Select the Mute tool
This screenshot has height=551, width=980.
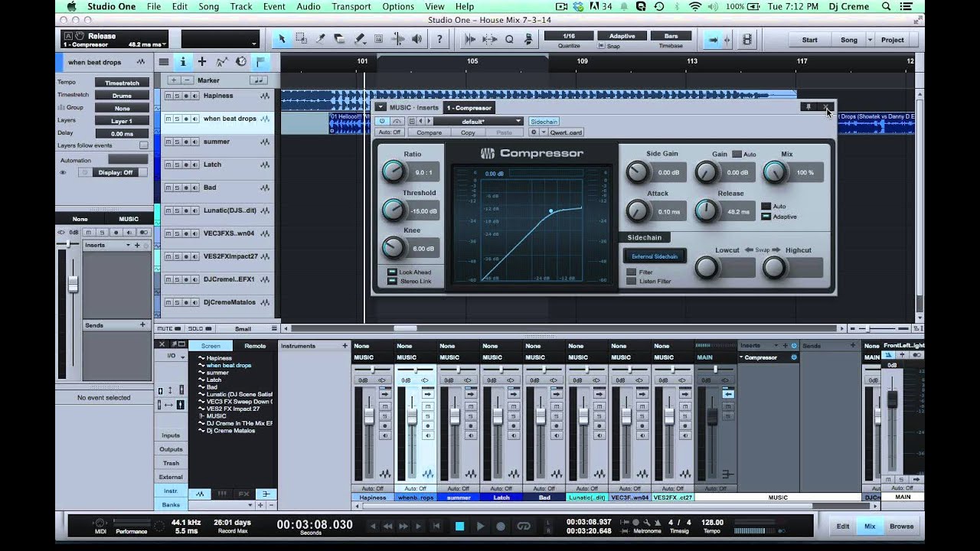click(x=378, y=39)
